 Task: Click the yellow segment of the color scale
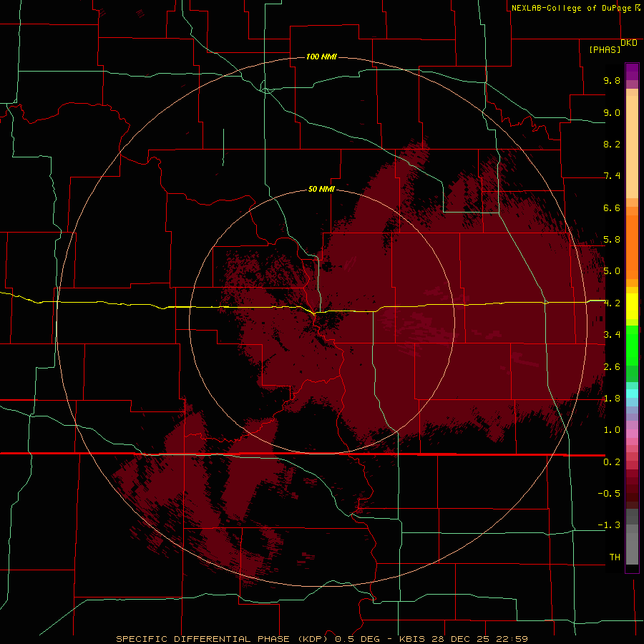632,306
